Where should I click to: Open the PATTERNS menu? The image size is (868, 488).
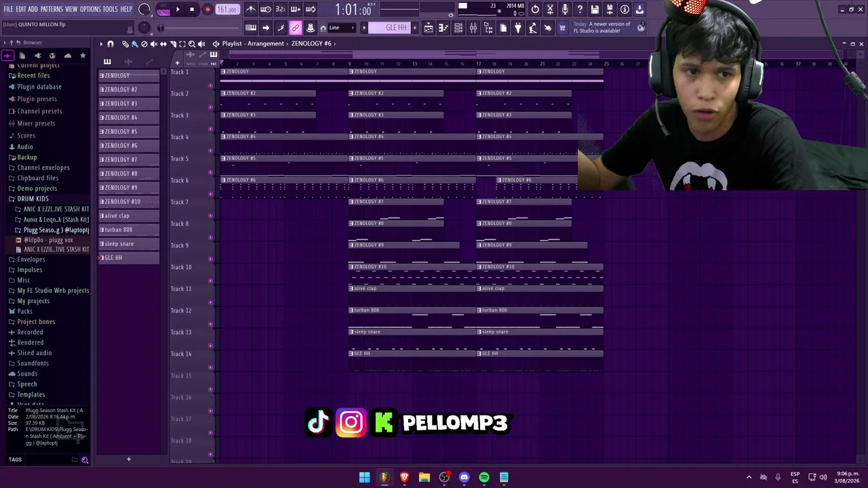pos(52,9)
